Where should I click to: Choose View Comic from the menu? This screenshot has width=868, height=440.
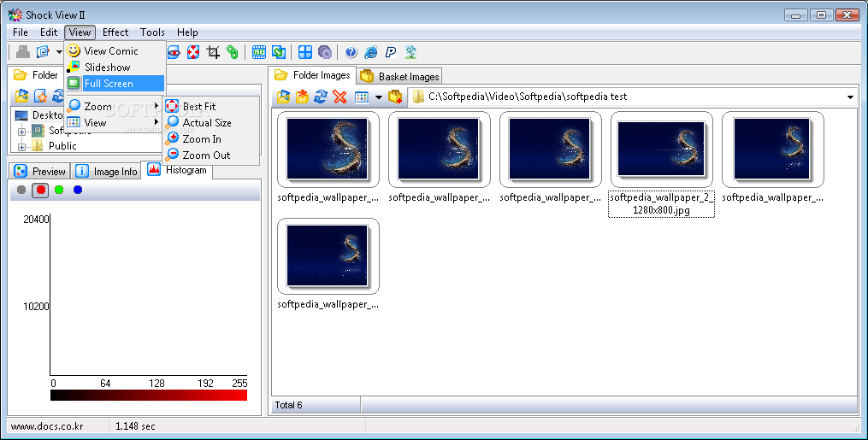(115, 51)
